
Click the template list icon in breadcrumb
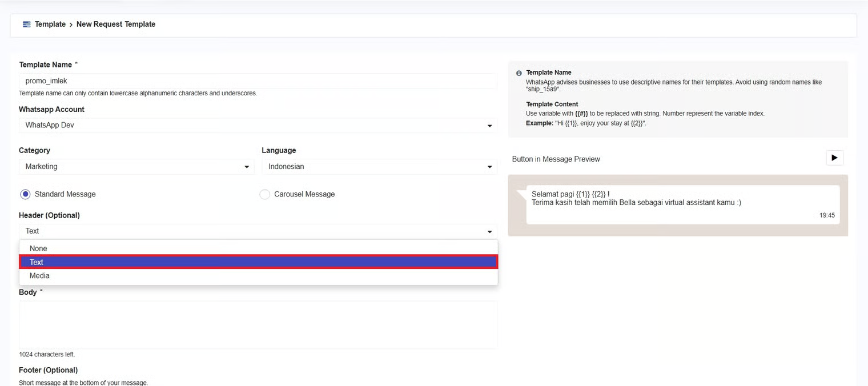click(x=26, y=25)
